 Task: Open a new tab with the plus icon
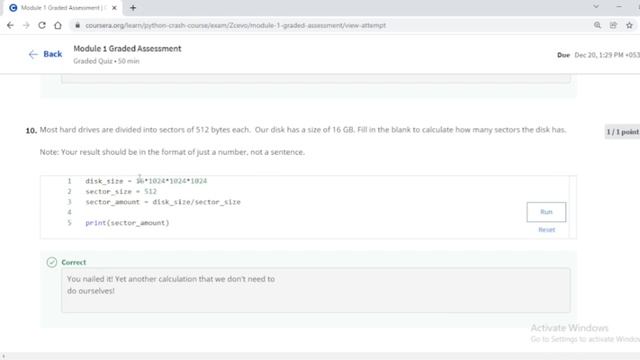133,8
